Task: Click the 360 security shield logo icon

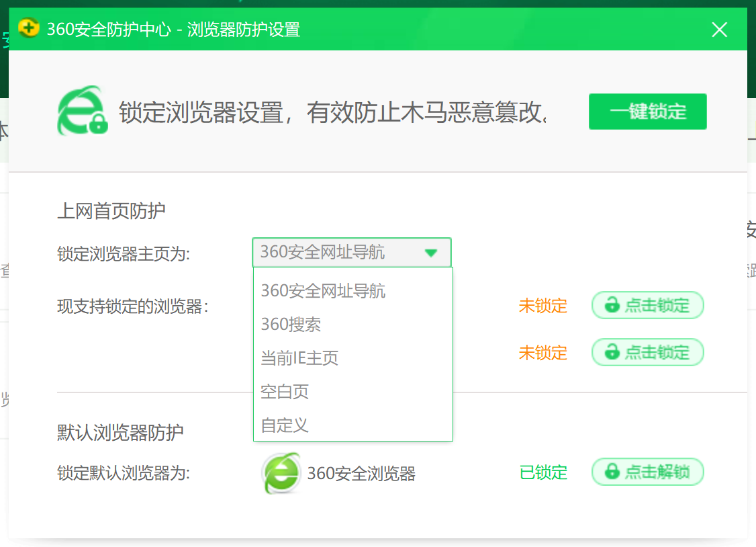Action: tap(29, 28)
